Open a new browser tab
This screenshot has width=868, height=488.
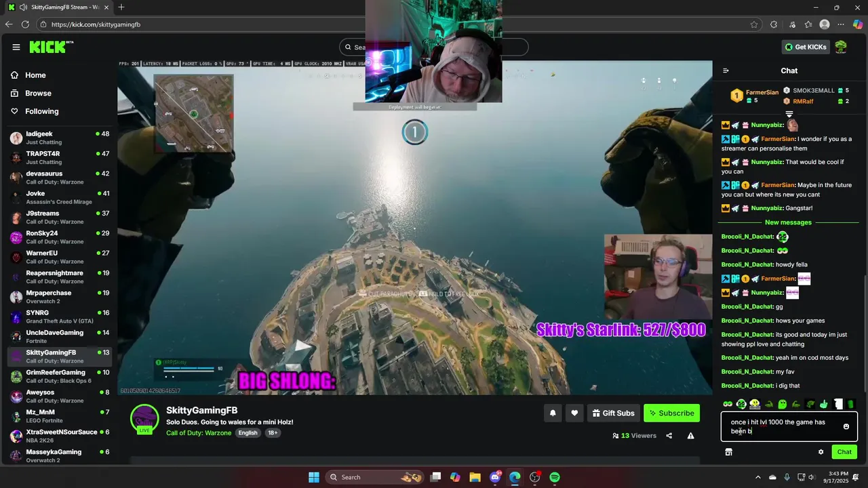[121, 7]
